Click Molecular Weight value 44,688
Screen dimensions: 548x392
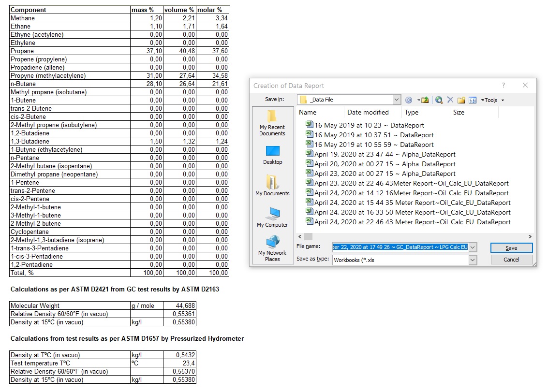click(x=179, y=305)
